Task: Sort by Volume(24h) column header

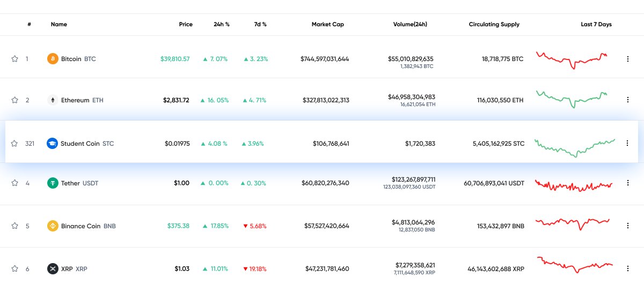Action: (410, 25)
